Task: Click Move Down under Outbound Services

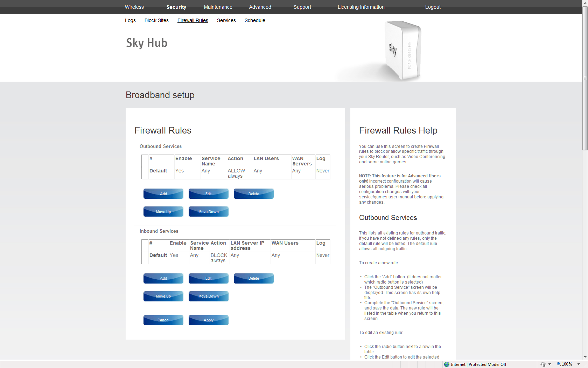Action: pyautogui.click(x=209, y=212)
